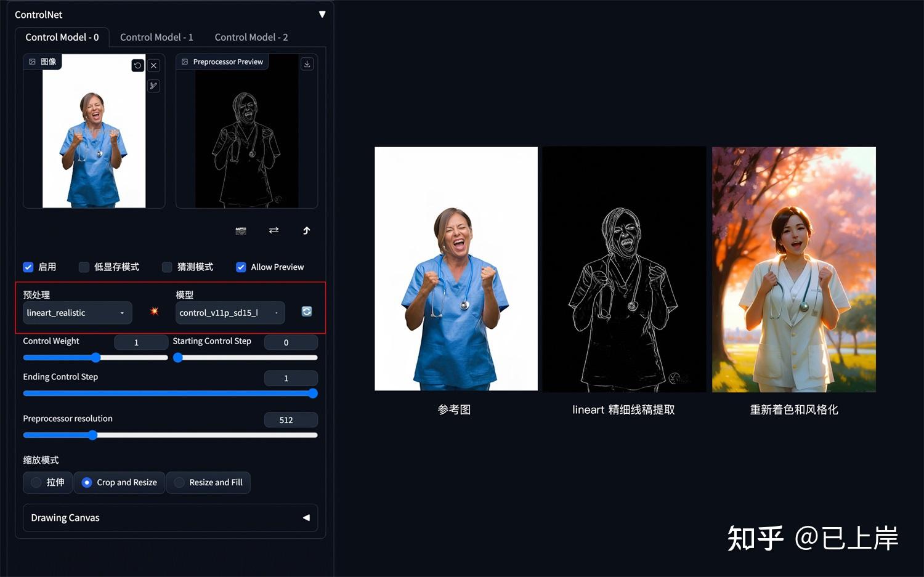Open sketch editing with the pencil icon
Viewport: 924px width, 577px height.
pos(153,86)
